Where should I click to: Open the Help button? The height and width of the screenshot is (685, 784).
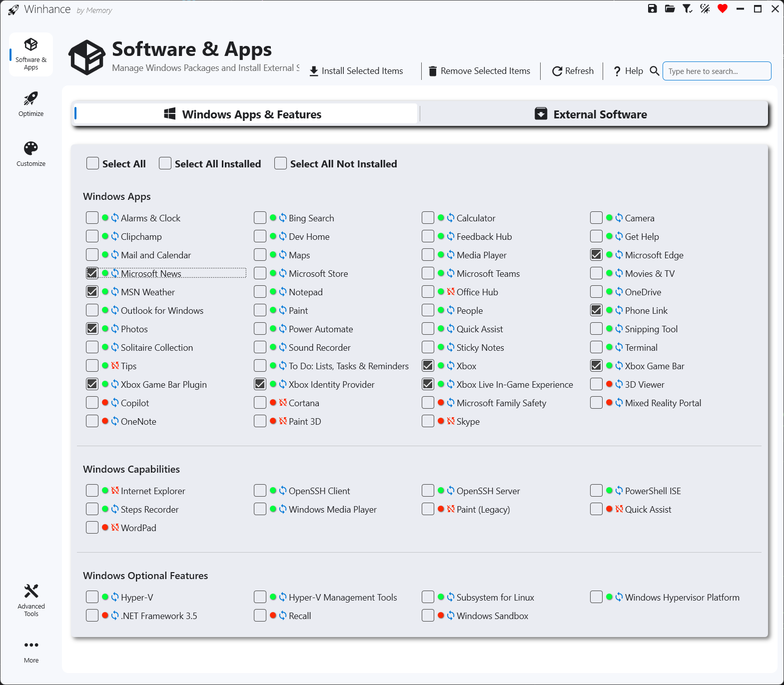click(628, 71)
